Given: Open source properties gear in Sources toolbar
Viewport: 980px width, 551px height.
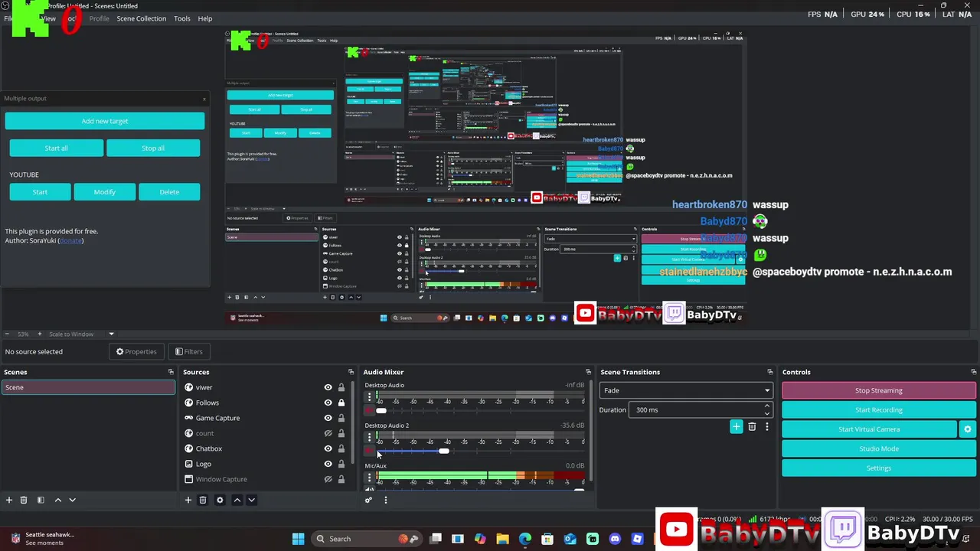Looking at the screenshot, I should [220, 500].
